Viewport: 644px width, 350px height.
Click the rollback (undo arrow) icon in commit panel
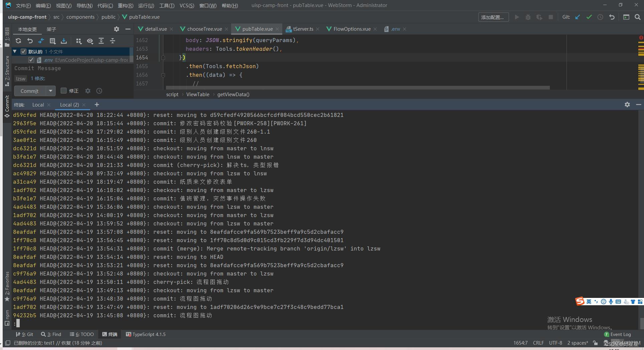(30, 41)
